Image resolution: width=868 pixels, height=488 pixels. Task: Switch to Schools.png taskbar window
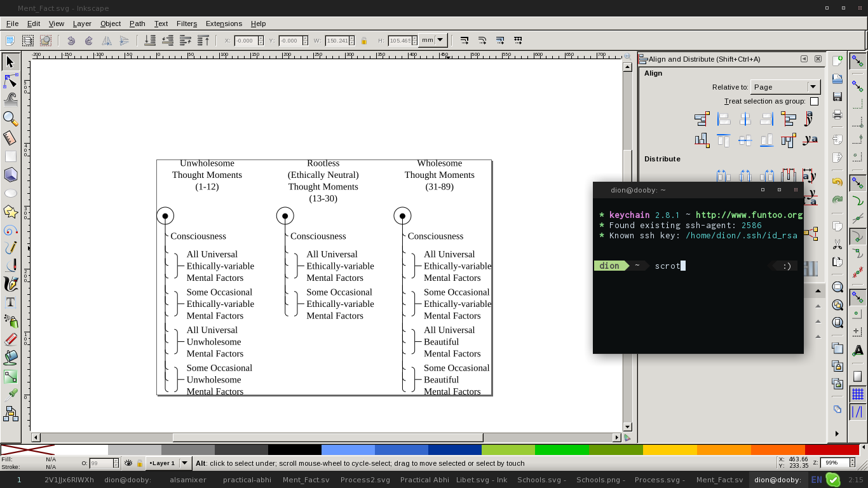602,480
